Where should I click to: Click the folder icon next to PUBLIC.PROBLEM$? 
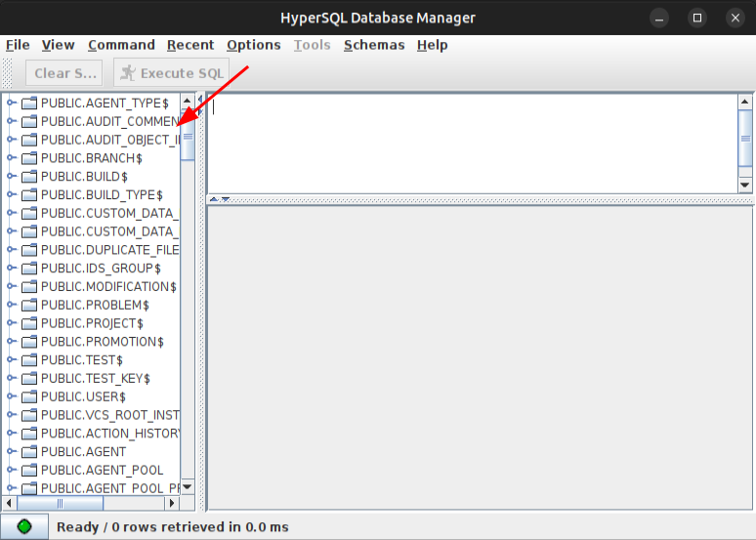(x=29, y=306)
